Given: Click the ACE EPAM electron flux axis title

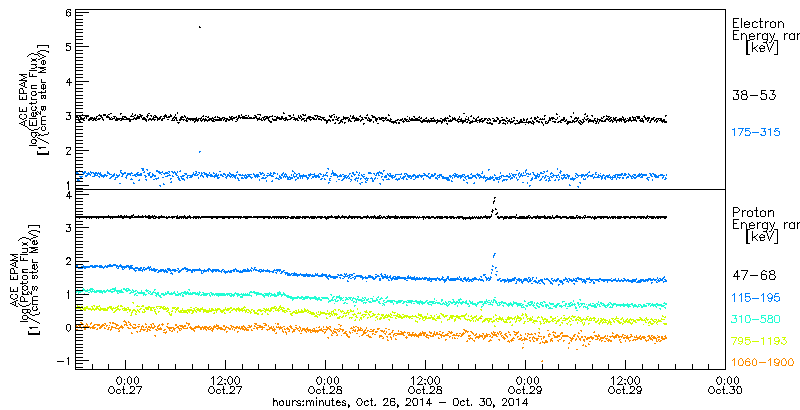Looking at the screenshot, I should [36, 100].
